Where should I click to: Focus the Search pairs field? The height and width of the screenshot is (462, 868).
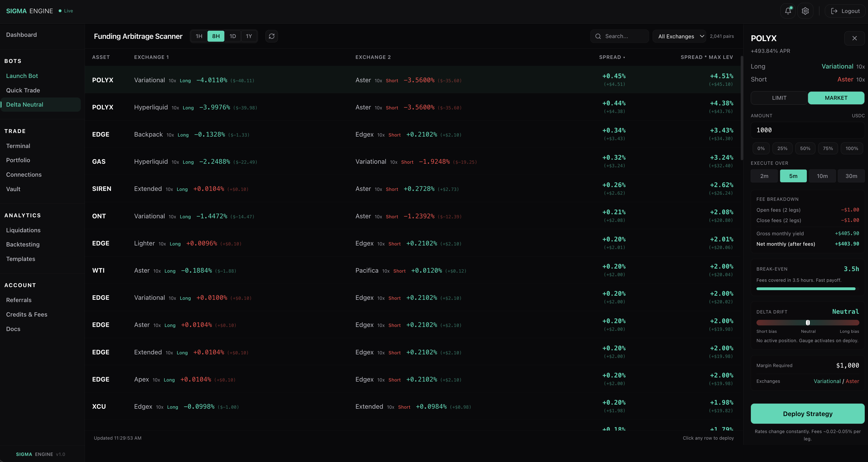(619, 36)
